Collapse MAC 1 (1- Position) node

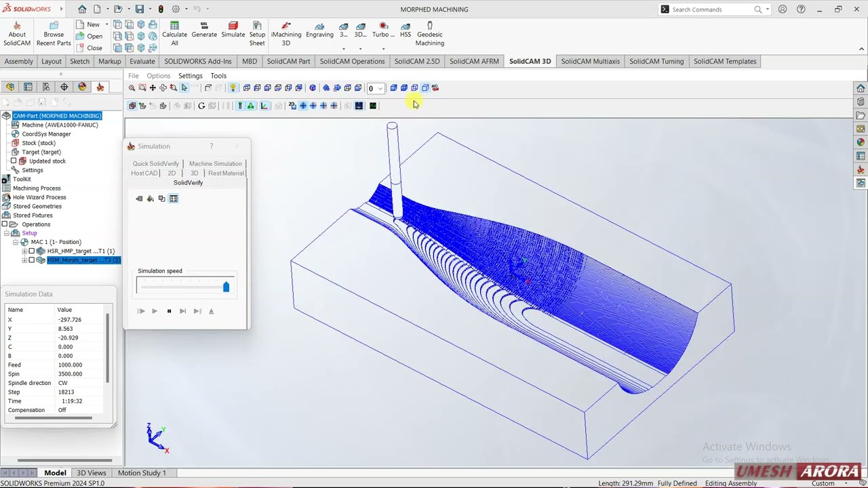tap(16, 242)
